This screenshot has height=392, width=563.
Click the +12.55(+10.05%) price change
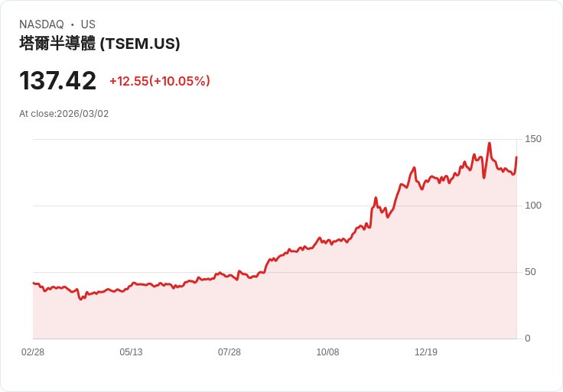[159, 81]
